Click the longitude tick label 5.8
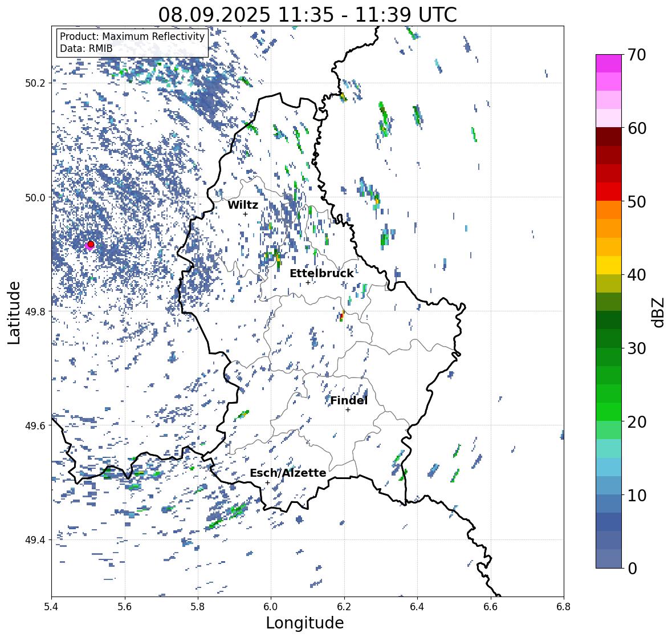Viewport: 672px width, 637px height. click(x=198, y=607)
